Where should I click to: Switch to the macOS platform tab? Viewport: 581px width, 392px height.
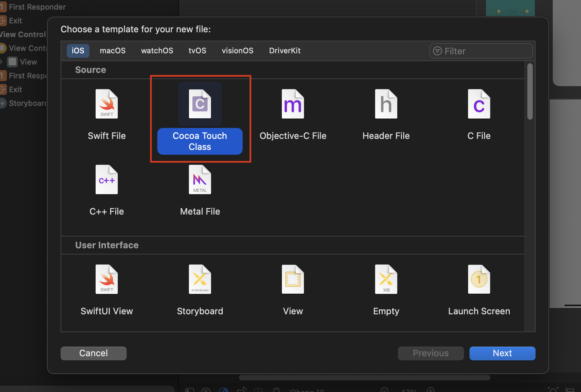[x=113, y=51]
